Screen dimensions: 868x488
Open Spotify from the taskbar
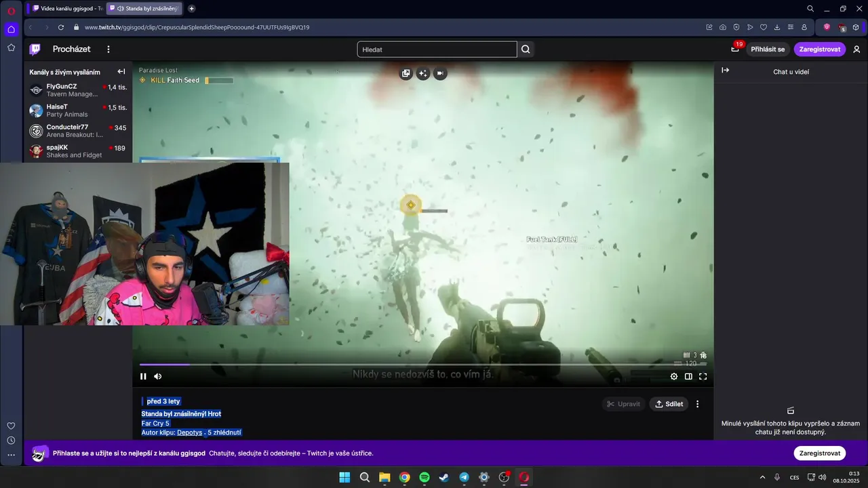tap(425, 477)
